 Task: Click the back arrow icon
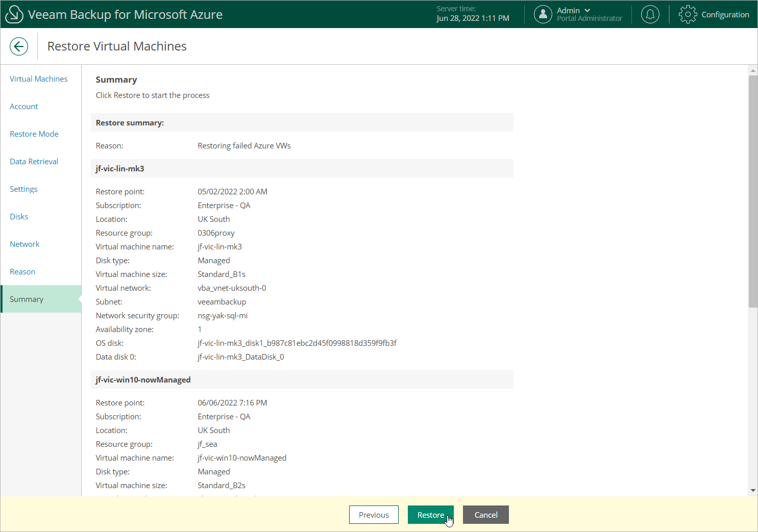click(x=19, y=46)
